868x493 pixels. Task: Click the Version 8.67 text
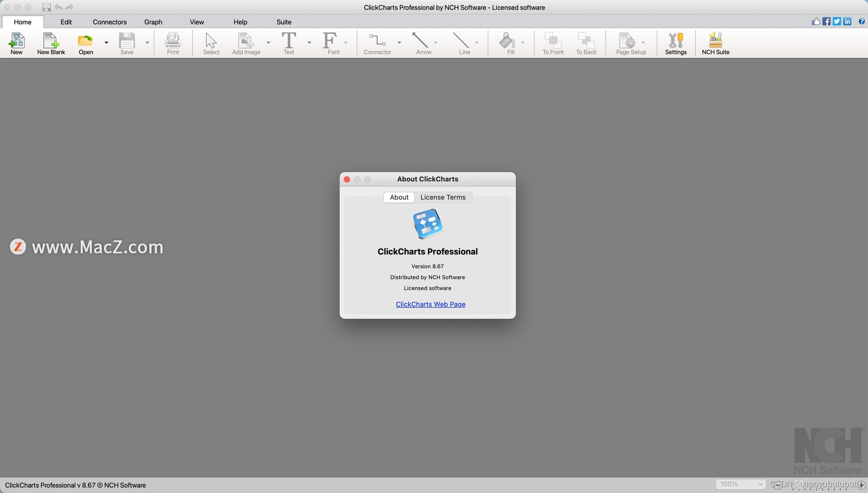(x=428, y=266)
